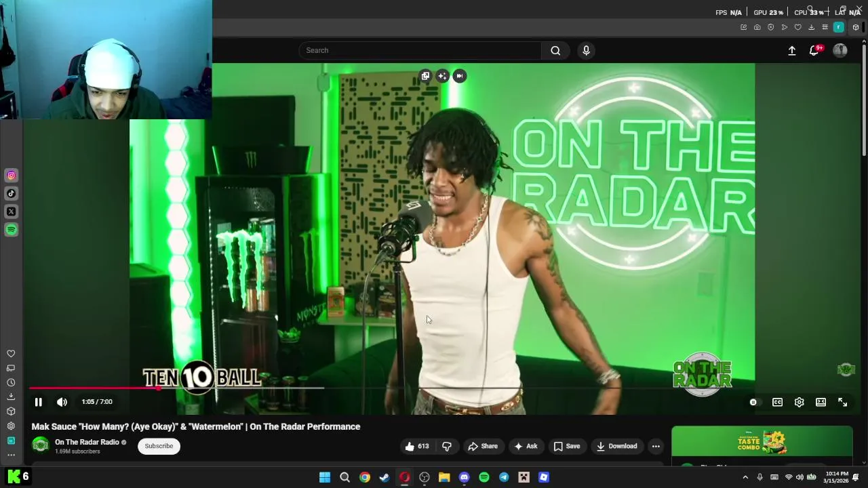This screenshot has height=488, width=868.
Task: Open downloads panel in left sidebar
Action: (11, 396)
